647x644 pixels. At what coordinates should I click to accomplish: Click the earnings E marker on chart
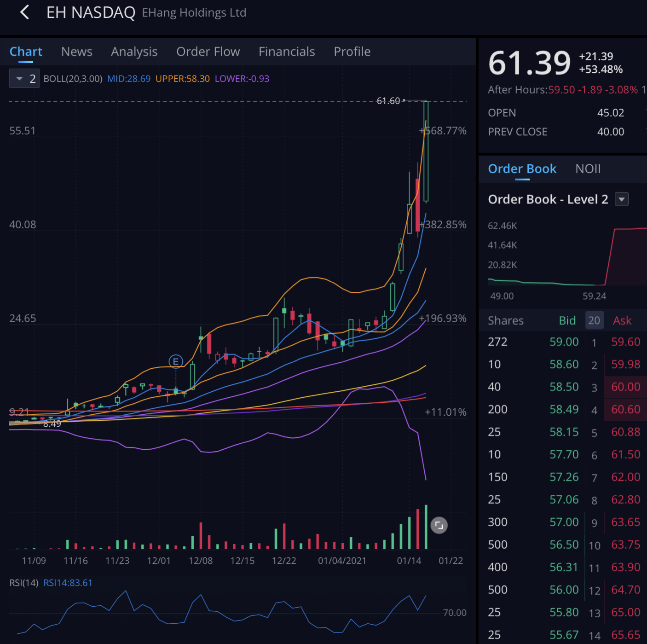point(176,361)
